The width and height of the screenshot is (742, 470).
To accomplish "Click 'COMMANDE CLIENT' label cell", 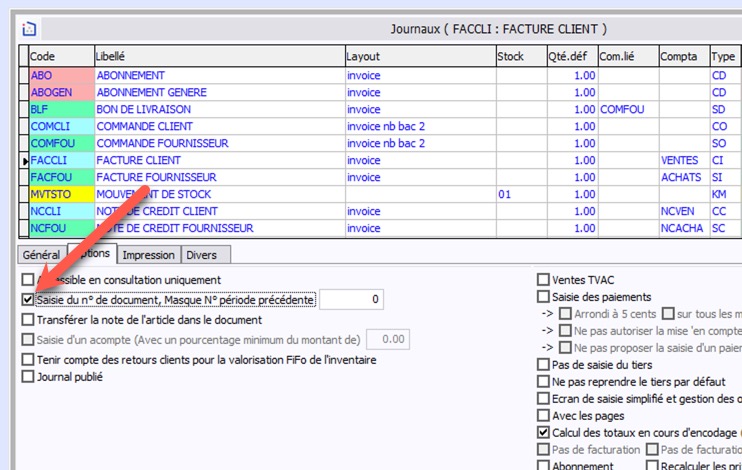I will click(x=220, y=126).
